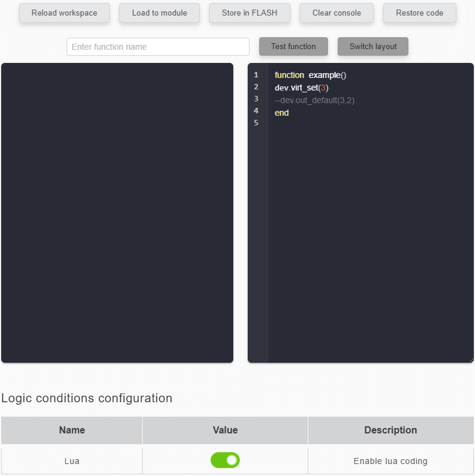Switch layout of the editor panels
The height and width of the screenshot is (476, 475).
pos(373,47)
